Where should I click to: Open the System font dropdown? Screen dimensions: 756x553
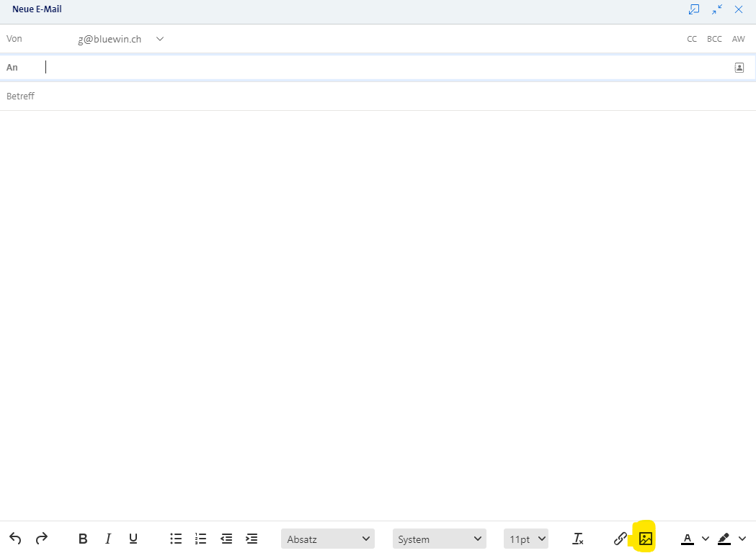click(x=439, y=538)
